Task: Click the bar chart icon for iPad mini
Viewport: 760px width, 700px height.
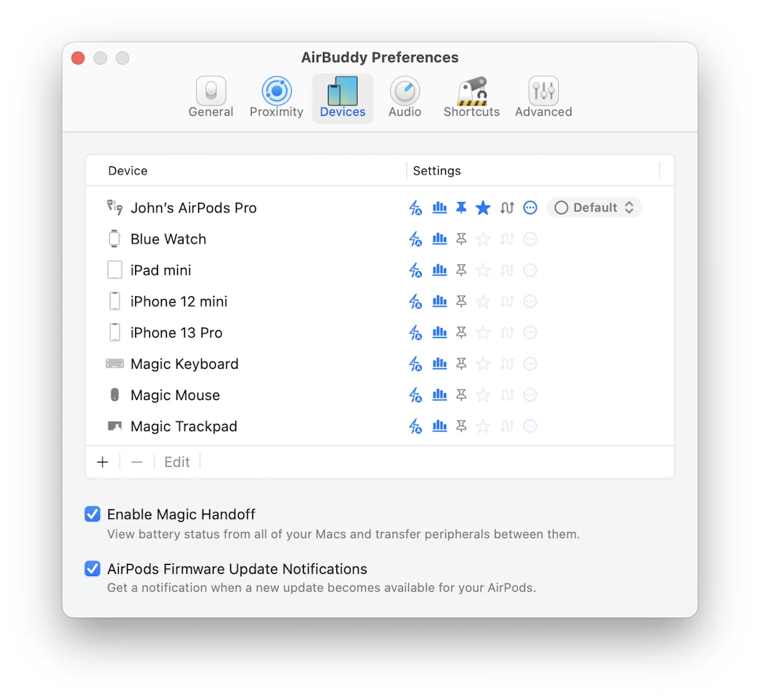Action: pyautogui.click(x=439, y=270)
